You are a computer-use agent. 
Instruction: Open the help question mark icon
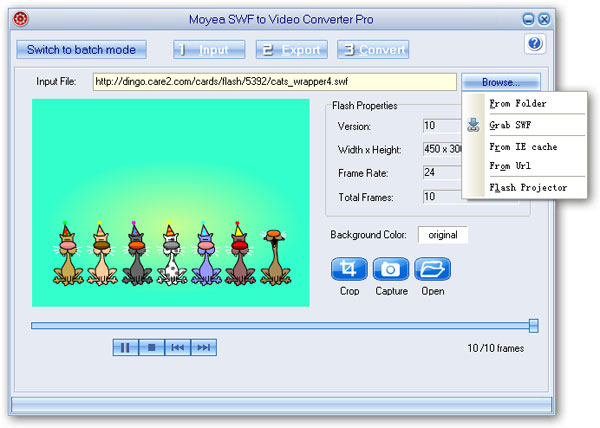tap(535, 44)
